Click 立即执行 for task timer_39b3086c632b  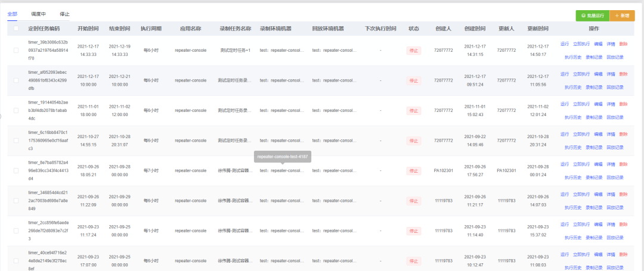tap(581, 44)
